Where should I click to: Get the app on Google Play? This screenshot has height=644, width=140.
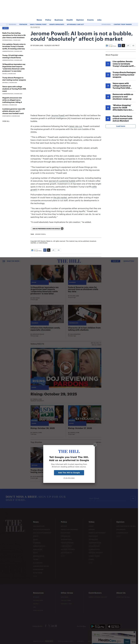[98, 626]
